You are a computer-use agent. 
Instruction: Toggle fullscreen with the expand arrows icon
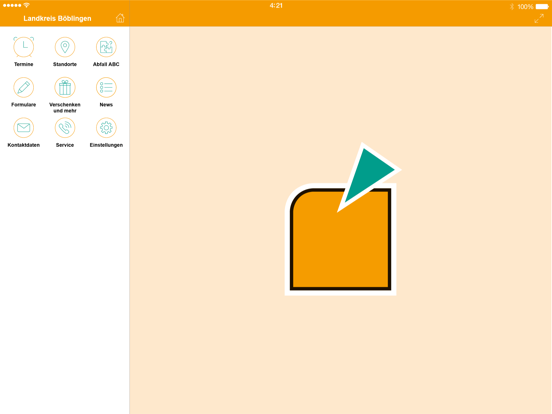pyautogui.click(x=539, y=18)
